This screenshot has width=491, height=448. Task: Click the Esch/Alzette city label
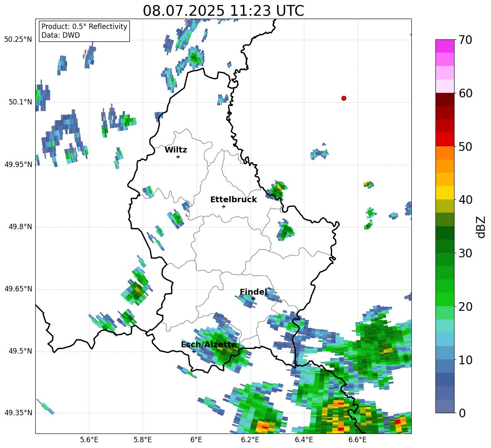click(x=209, y=344)
